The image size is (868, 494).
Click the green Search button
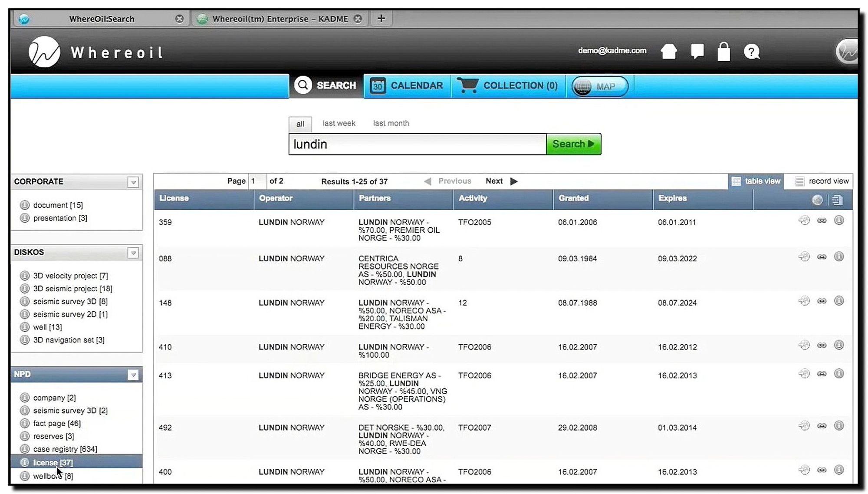(x=573, y=144)
